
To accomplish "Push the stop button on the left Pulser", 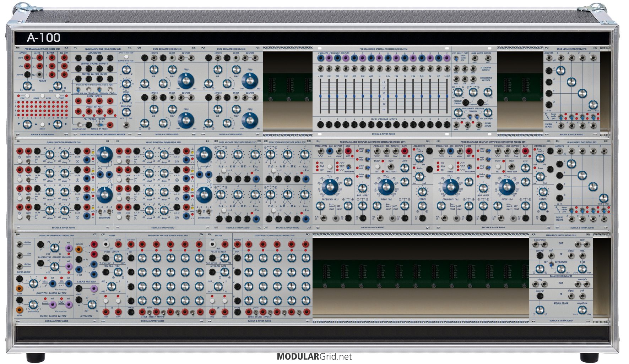I will 105,301.
